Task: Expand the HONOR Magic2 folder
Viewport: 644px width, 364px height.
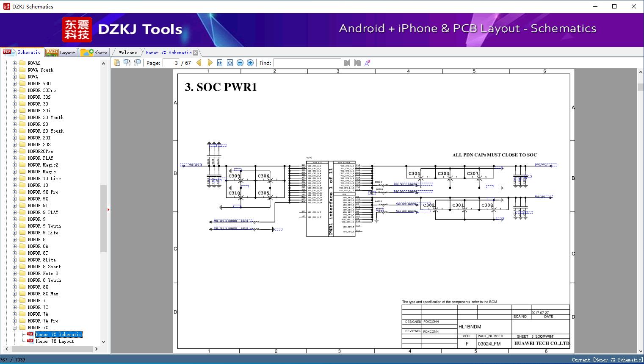Action: pos(15,165)
